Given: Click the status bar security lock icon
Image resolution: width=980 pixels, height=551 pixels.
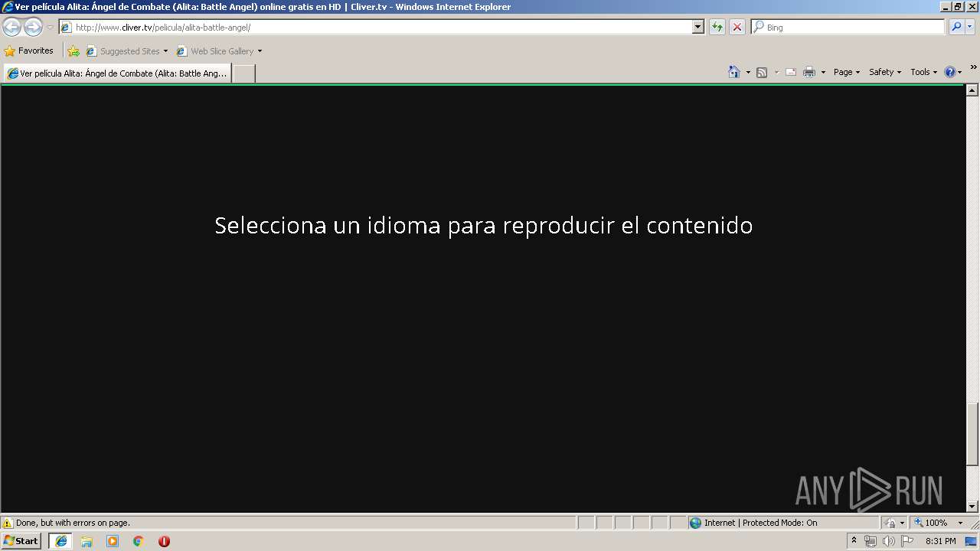Looking at the screenshot, I should tap(890, 523).
